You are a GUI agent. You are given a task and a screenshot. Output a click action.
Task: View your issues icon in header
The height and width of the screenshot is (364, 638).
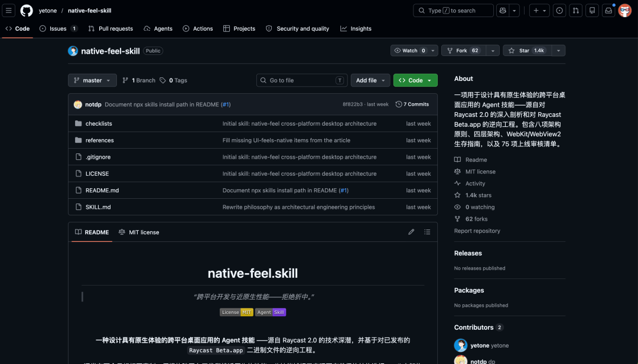click(x=559, y=11)
